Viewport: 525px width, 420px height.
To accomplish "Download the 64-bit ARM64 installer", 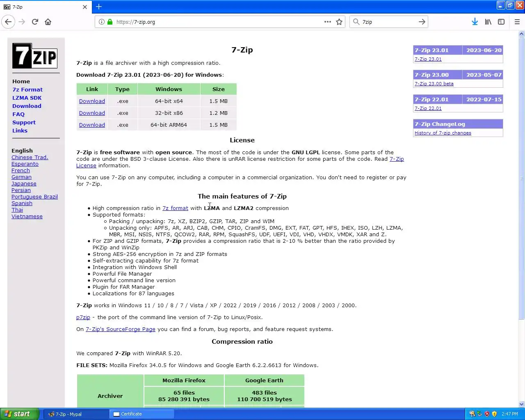I will coord(92,125).
